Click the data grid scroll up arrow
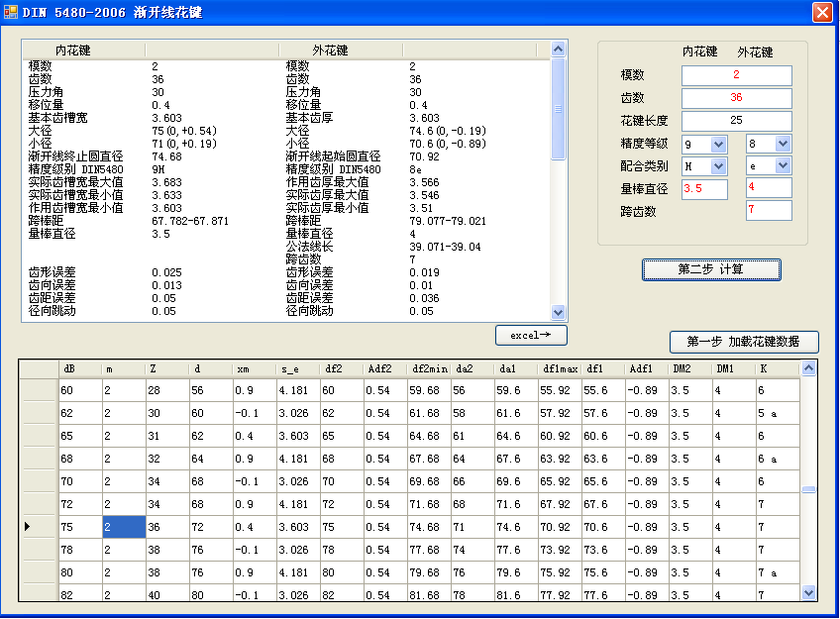The image size is (840, 619). [809, 368]
